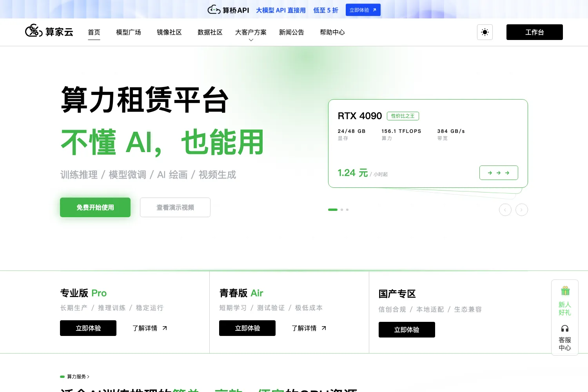Viewport: 588px width, 392px height.
Task: Click the 384 GB/s bandwidth value
Action: (x=451, y=131)
